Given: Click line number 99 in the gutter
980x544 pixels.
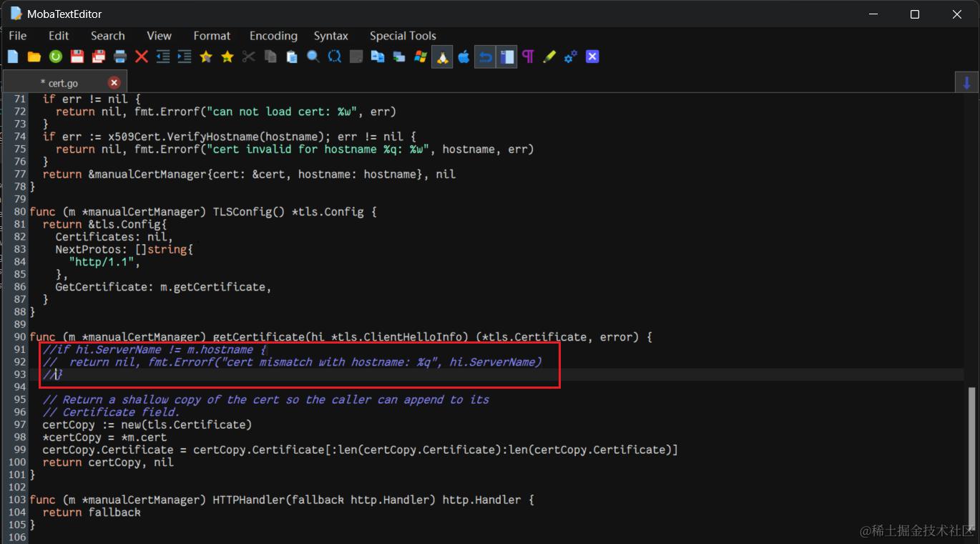Looking at the screenshot, I should (19, 450).
